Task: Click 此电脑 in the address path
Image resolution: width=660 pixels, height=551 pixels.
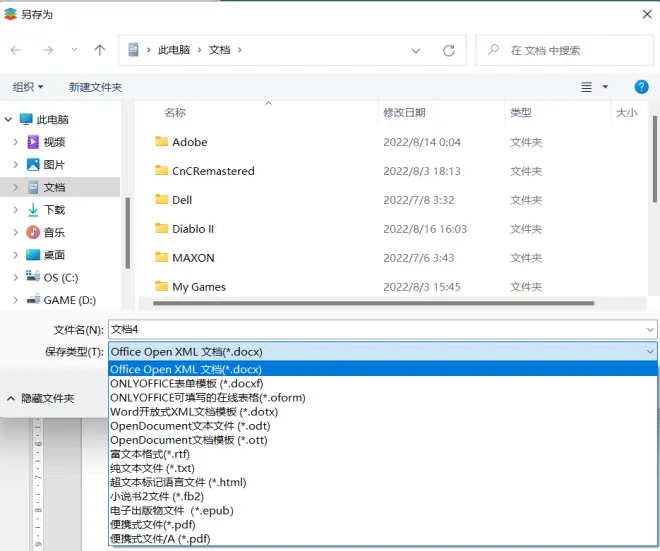Action: point(174,50)
